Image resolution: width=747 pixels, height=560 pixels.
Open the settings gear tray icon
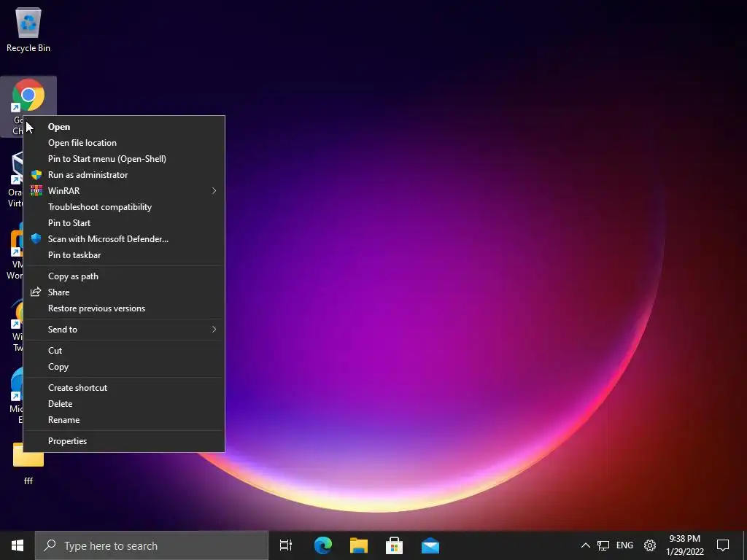pyautogui.click(x=650, y=545)
